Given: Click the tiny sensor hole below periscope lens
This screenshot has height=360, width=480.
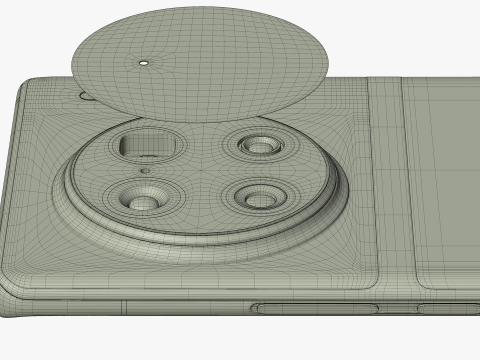Looking at the screenshot, I should (145, 171).
